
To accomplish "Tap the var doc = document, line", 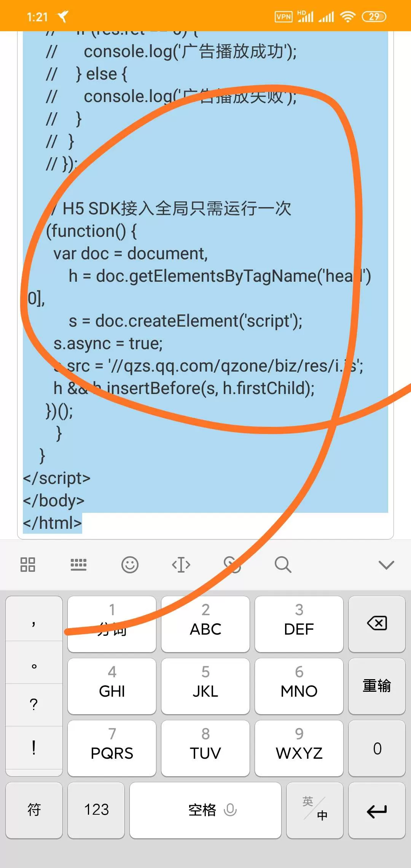I will 131,254.
